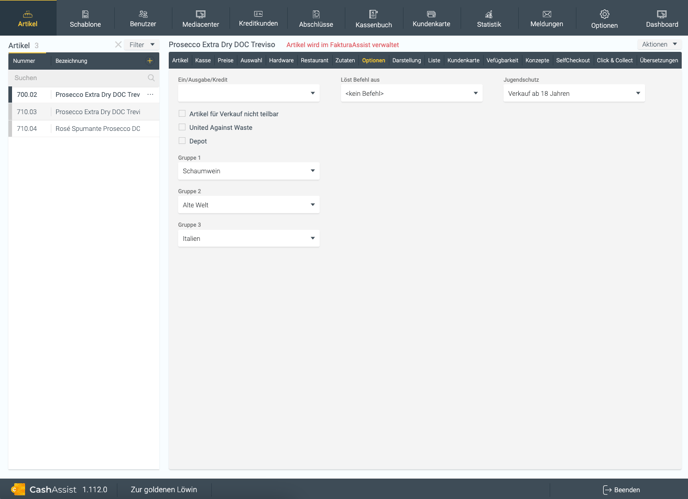Image resolution: width=688 pixels, height=499 pixels.
Task: Open the Ein/Ausgabe/Kredit dropdown
Action: click(x=249, y=93)
